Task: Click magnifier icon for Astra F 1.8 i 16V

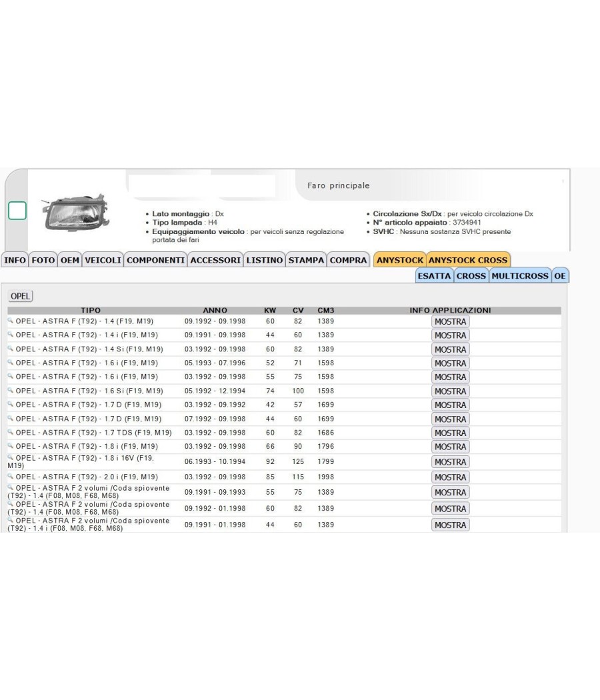Action: point(10,457)
